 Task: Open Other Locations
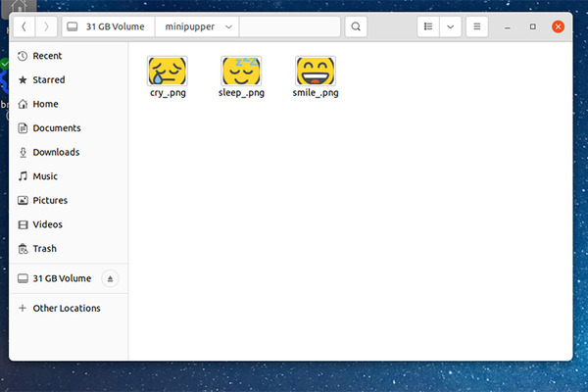[x=66, y=308]
